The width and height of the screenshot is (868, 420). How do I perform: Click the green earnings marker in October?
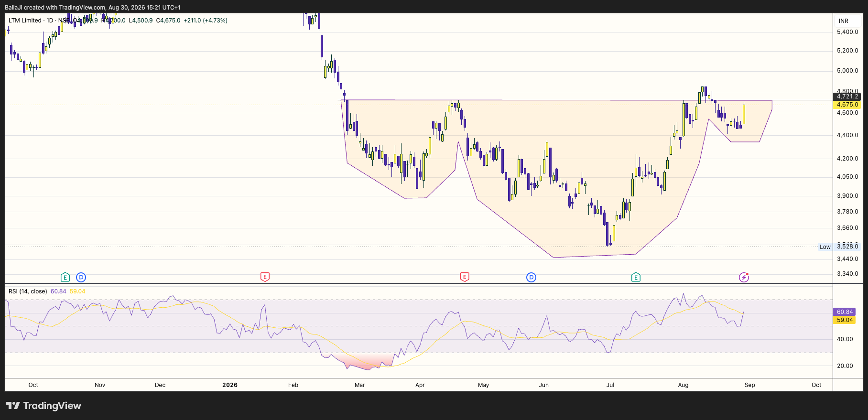click(65, 277)
